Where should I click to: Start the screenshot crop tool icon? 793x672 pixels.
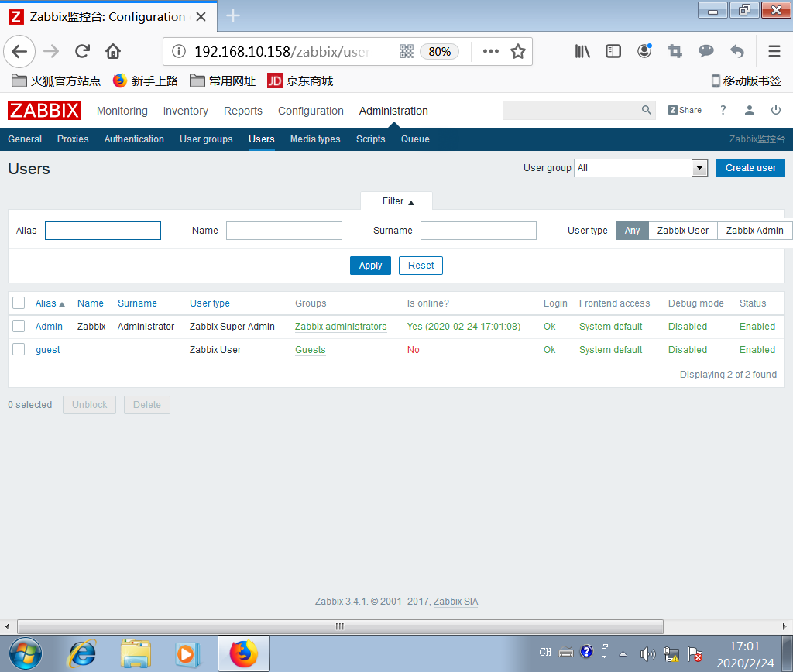pyautogui.click(x=675, y=51)
